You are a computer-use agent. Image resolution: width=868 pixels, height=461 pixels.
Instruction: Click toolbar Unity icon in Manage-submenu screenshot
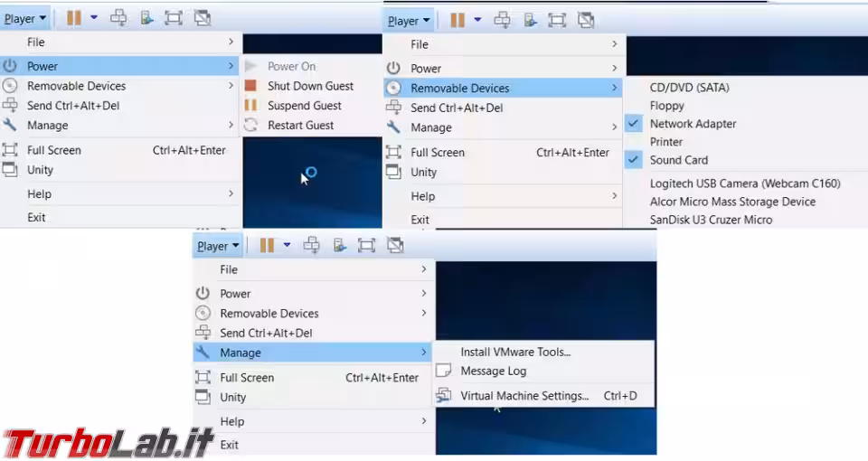pos(395,245)
